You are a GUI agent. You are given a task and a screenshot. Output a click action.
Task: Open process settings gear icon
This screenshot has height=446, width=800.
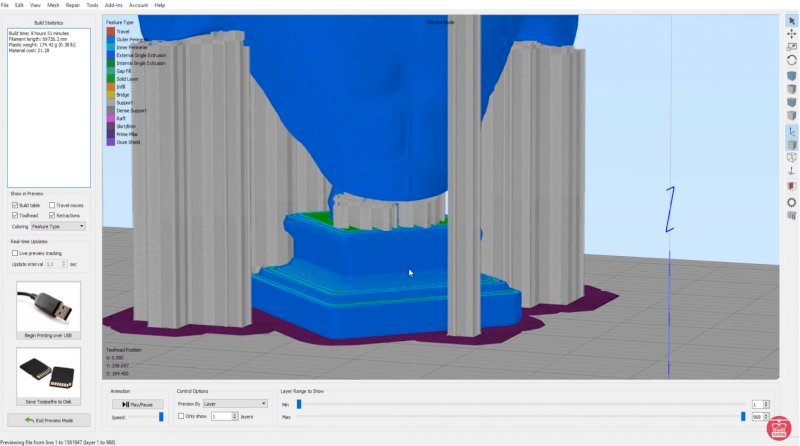click(x=791, y=202)
